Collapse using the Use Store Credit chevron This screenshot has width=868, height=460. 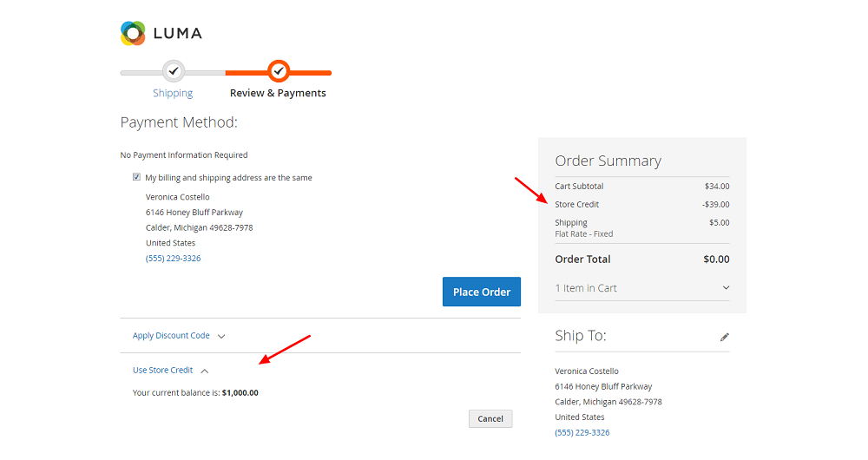205,371
